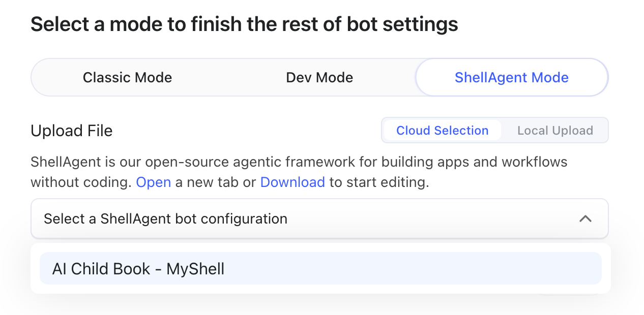Click "a new tab or" text between links

coord(216,182)
